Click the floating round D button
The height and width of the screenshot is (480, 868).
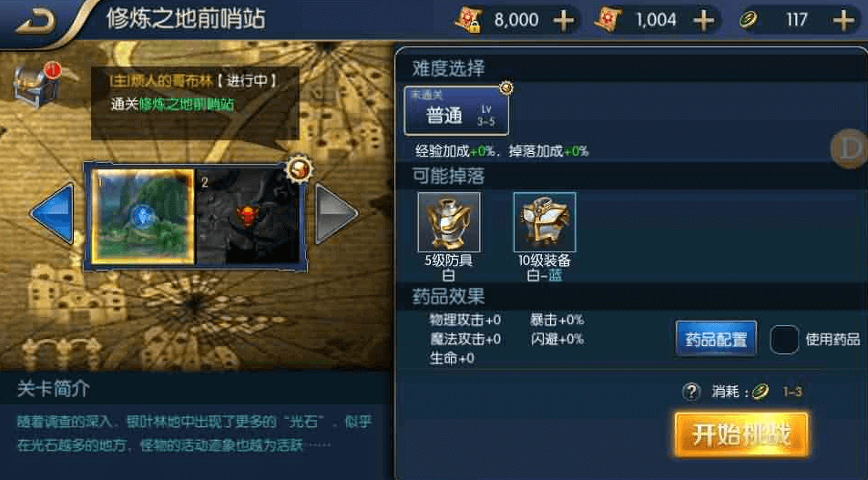(850, 148)
